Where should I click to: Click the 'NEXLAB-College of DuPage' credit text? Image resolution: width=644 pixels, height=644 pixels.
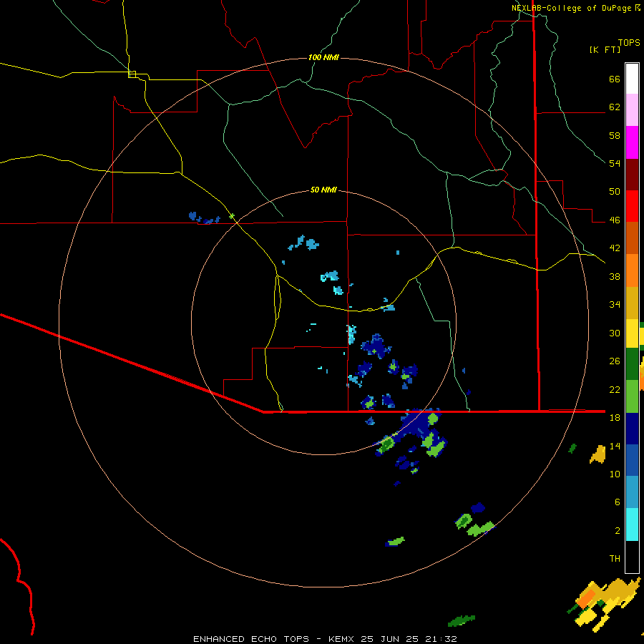[571, 8]
